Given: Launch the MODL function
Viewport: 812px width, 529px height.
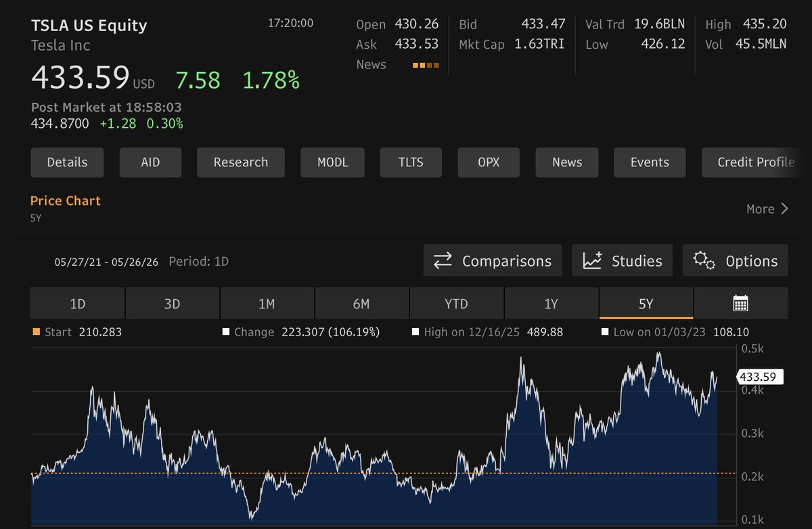Looking at the screenshot, I should pos(332,162).
